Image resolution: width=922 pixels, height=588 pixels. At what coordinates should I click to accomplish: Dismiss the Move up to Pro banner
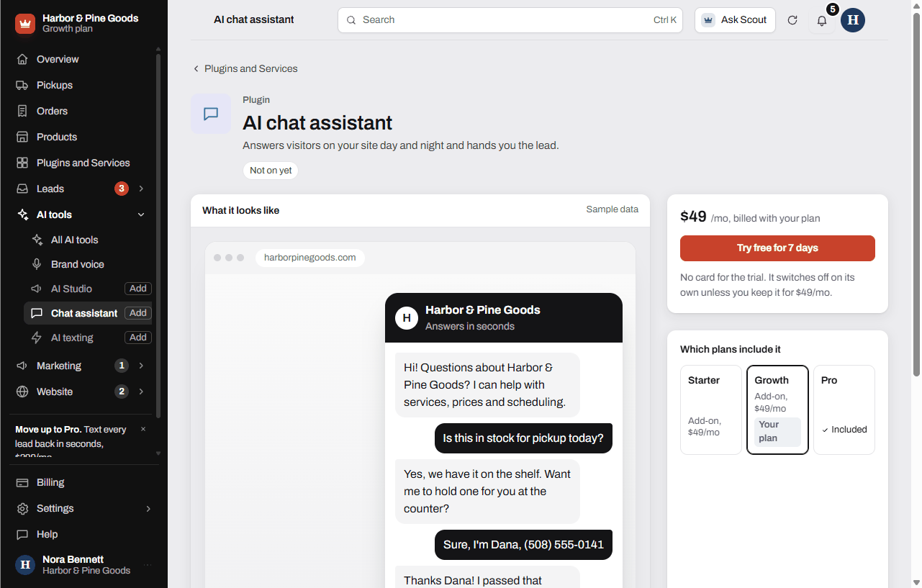(143, 430)
